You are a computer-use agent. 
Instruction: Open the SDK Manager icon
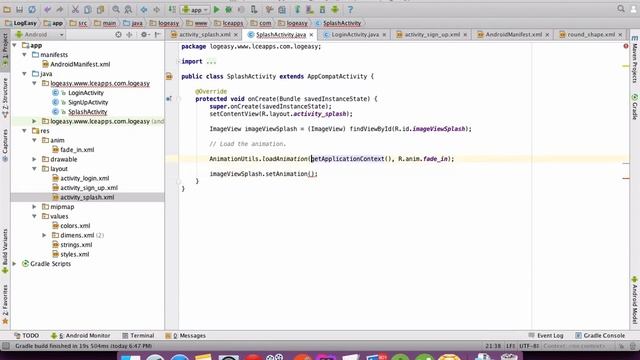(x=322, y=9)
